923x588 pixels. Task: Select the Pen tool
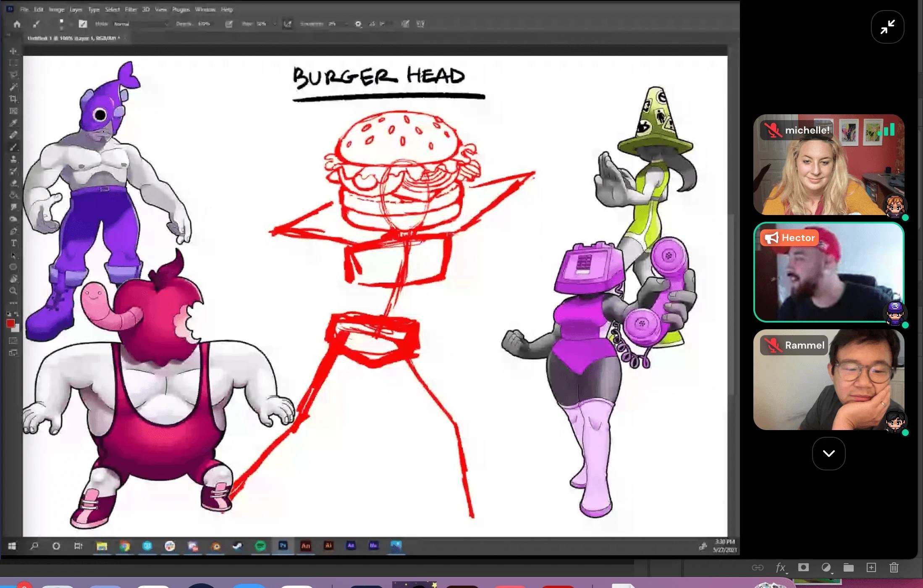tap(13, 231)
